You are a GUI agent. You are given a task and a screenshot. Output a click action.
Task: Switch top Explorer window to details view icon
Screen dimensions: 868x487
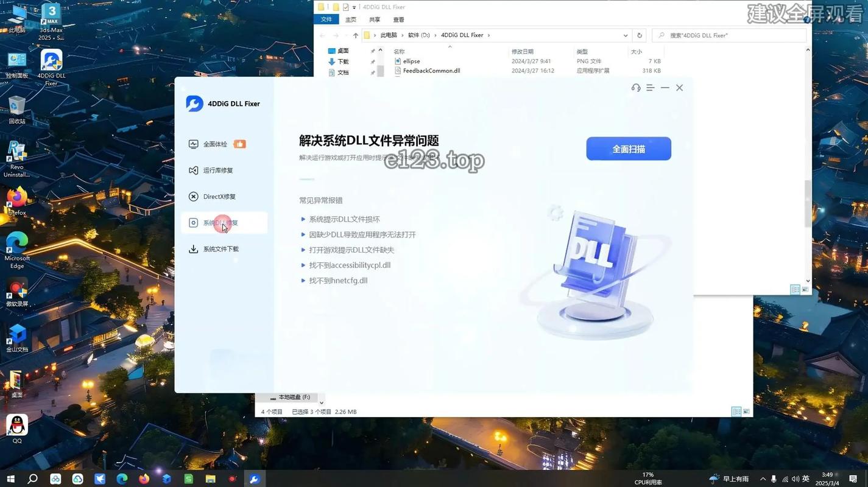[x=795, y=290]
